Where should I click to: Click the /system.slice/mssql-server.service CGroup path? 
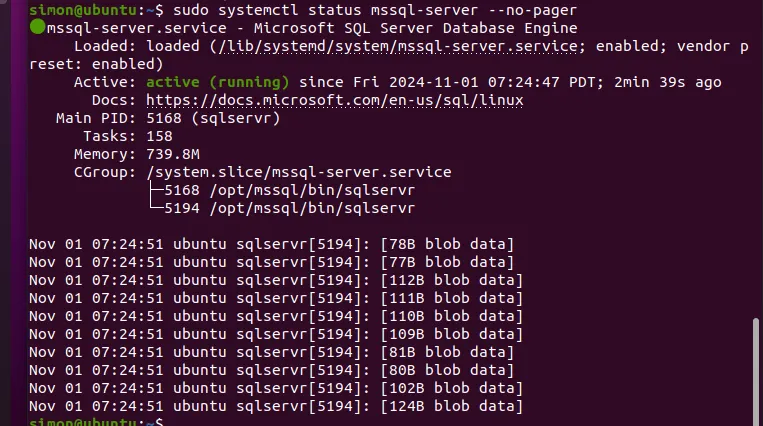[298, 172]
